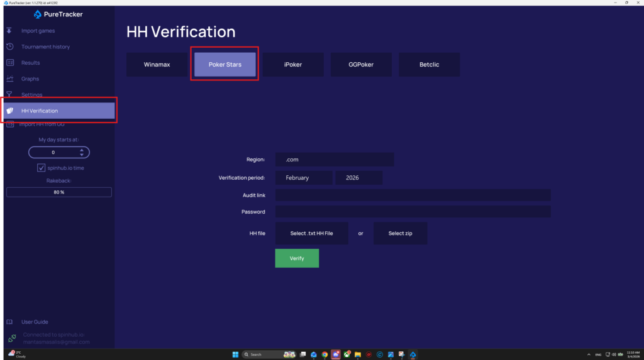Viewport: 644px width, 360px height.
Task: Toggle the spinhub.io time checkbox
Action: pos(42,168)
